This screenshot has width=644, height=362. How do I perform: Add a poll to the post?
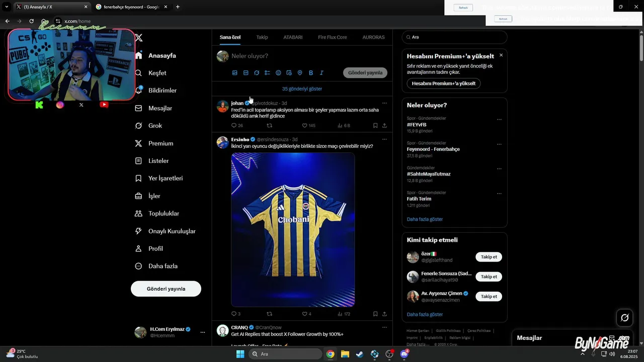click(x=267, y=73)
